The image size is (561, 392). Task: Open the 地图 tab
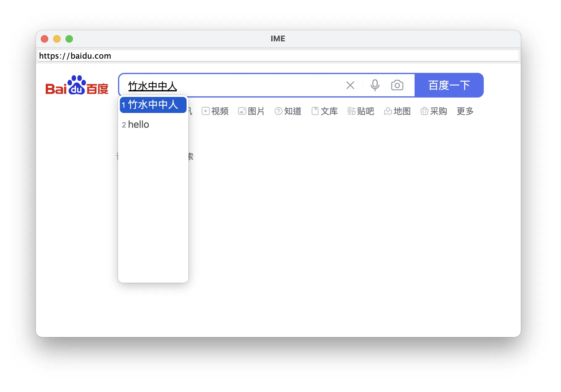pyautogui.click(x=397, y=111)
